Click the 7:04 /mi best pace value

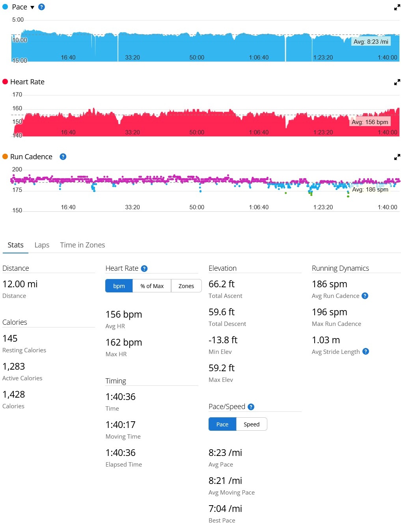pyautogui.click(x=226, y=509)
